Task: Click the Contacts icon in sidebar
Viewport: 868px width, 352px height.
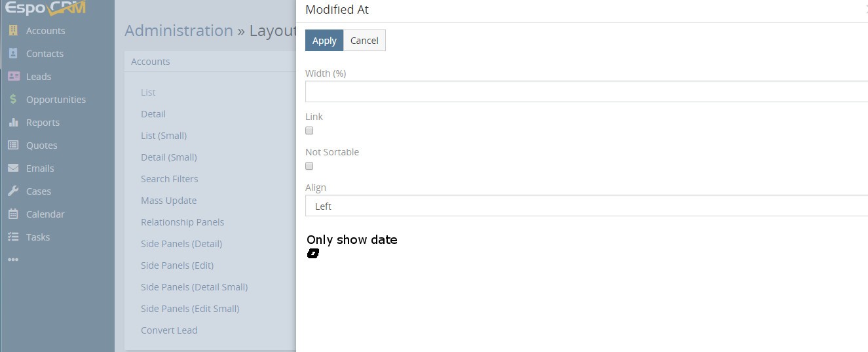Action: 13,54
